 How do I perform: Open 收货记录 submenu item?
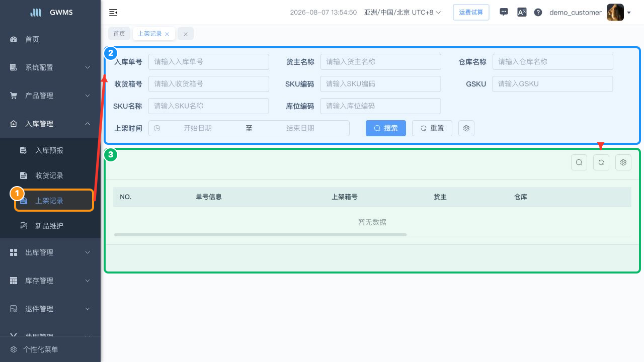50,175
